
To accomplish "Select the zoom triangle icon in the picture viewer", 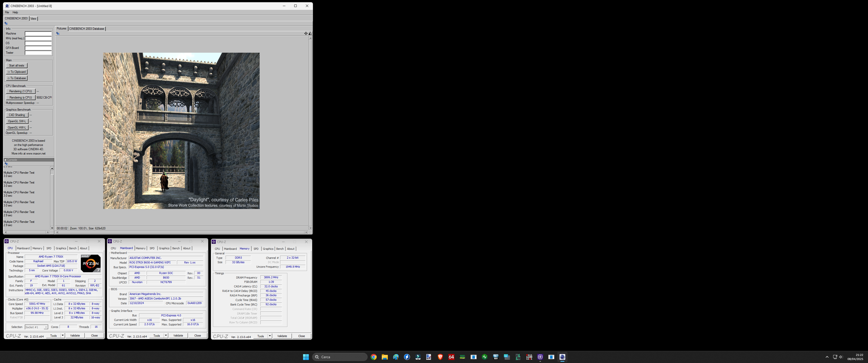I will click(310, 33).
